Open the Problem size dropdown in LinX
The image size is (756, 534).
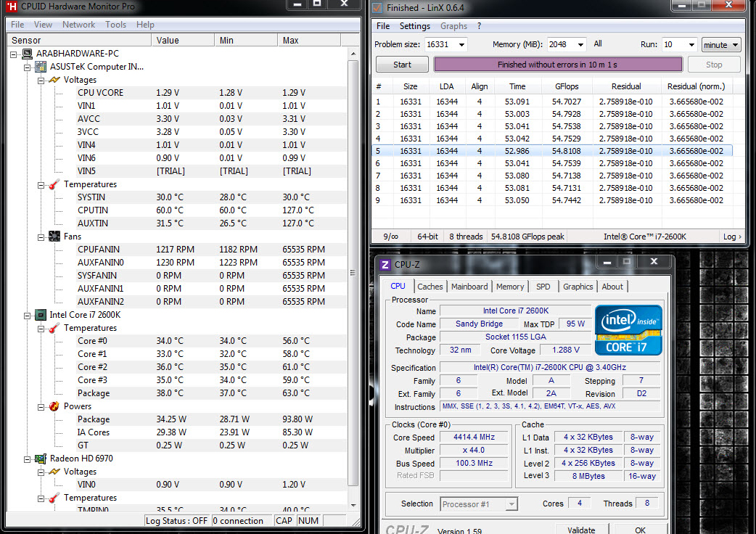pyautogui.click(x=461, y=45)
